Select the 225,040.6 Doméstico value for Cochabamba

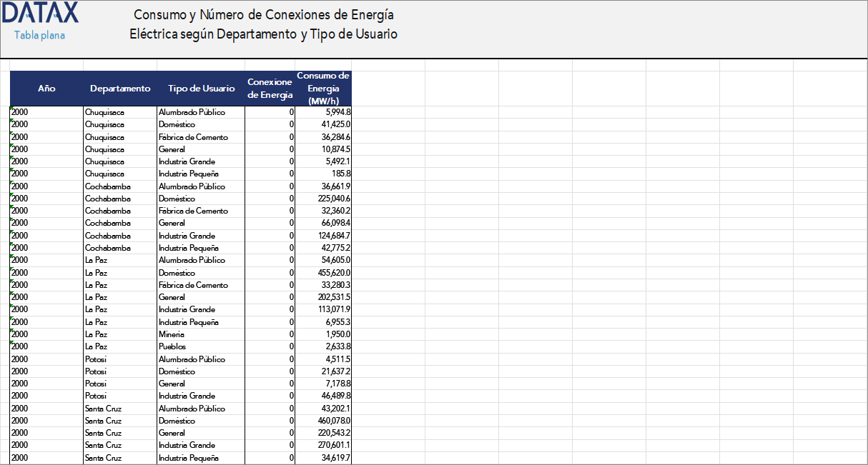(327, 198)
